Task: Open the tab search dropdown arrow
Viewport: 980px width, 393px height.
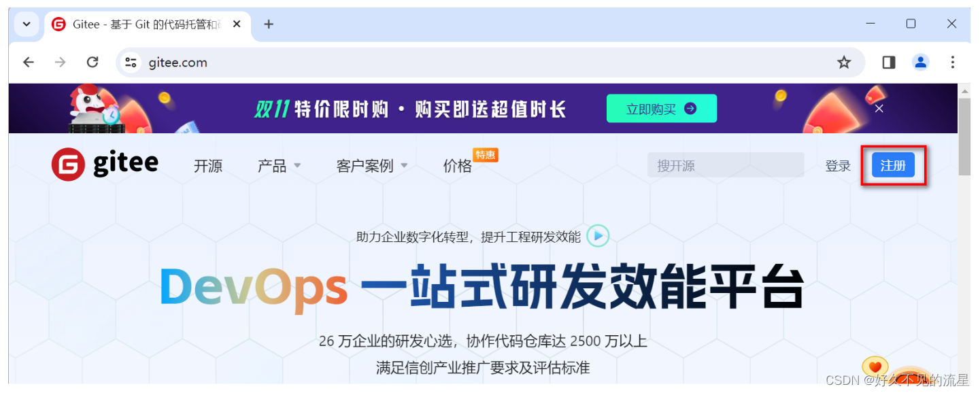Action: click(27, 24)
